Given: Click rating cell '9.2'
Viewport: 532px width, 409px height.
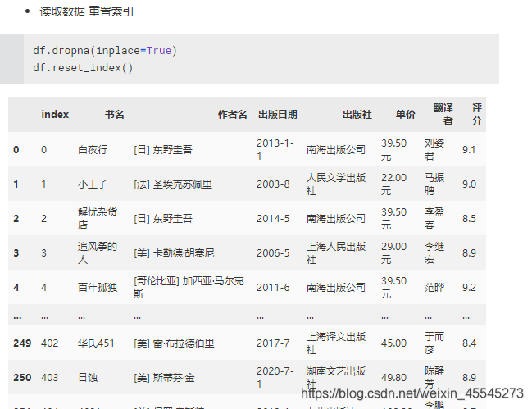Looking at the screenshot, I should pos(469,287).
